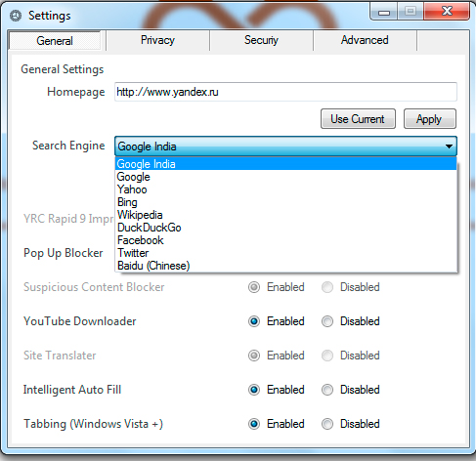Click the Use Current button
476x461 pixels.
pyautogui.click(x=358, y=119)
